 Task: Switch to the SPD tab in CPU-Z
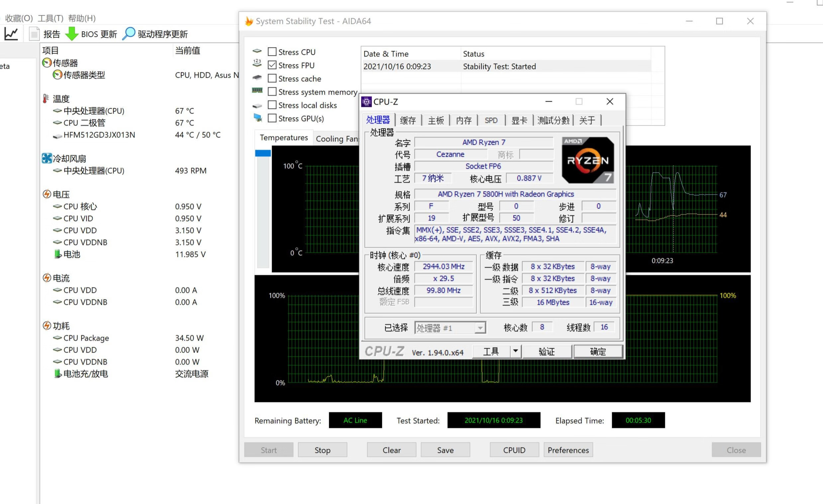pyautogui.click(x=491, y=120)
